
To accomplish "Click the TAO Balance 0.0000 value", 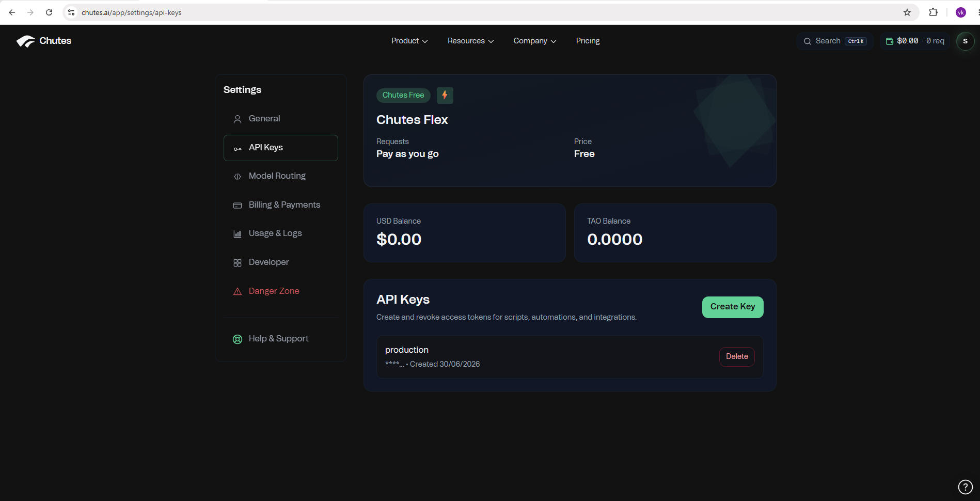I will click(x=615, y=239).
